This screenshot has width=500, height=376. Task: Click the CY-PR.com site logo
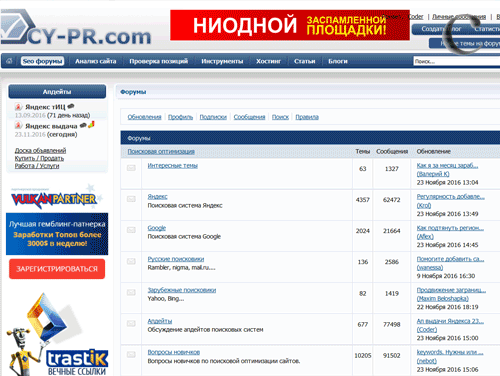click(76, 28)
